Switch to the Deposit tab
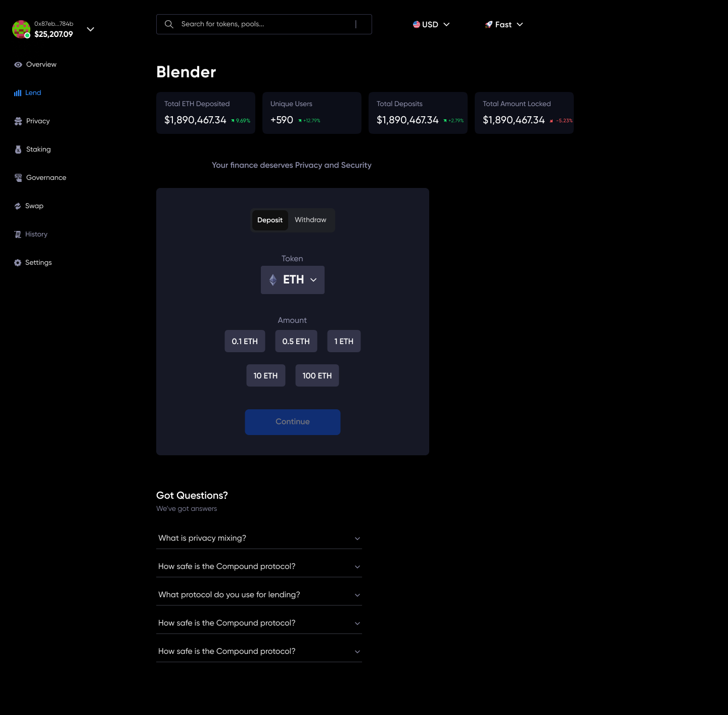Image resolution: width=728 pixels, height=715 pixels. [x=270, y=220]
